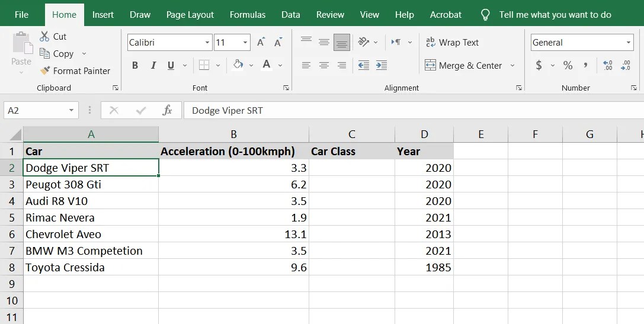Image resolution: width=644 pixels, height=324 pixels.
Task: Click the formula bar showing Dodge Viper SRT
Action: tap(414, 110)
